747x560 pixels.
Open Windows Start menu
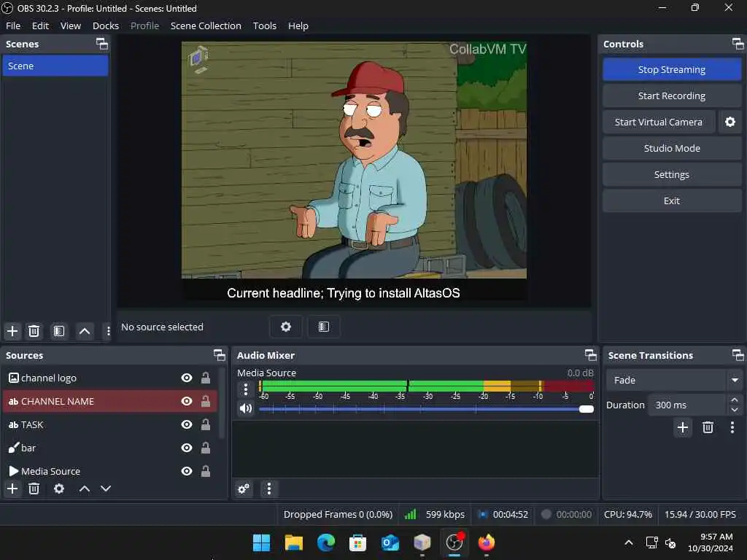261,542
